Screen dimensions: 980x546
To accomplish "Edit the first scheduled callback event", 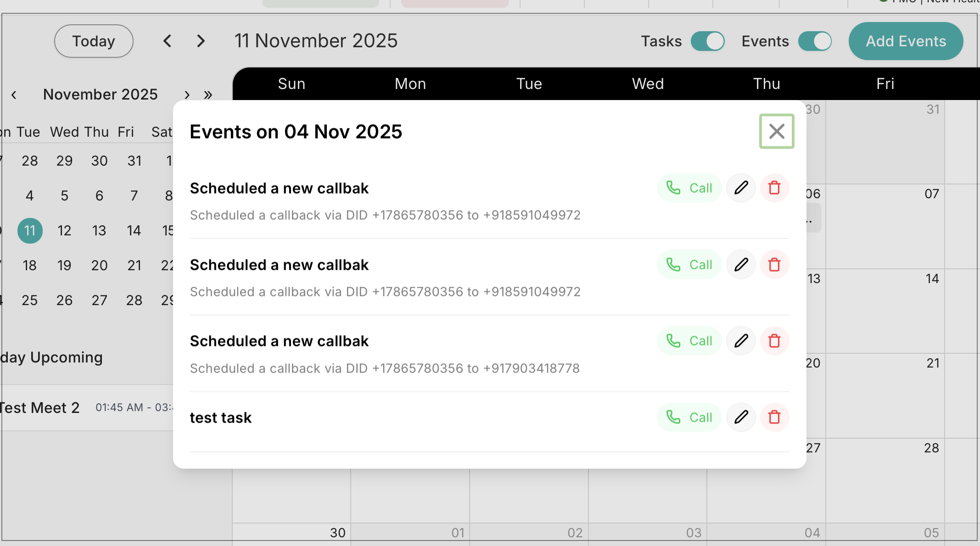I will [x=741, y=188].
